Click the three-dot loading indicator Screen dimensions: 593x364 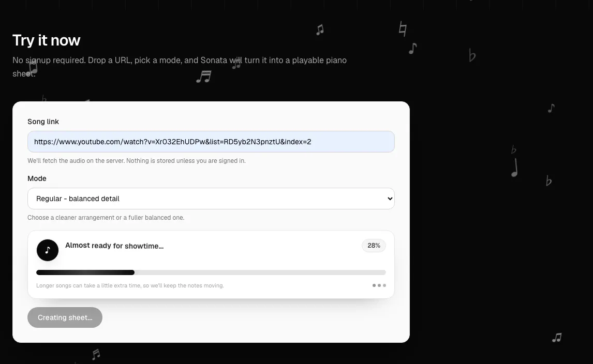pos(379,285)
